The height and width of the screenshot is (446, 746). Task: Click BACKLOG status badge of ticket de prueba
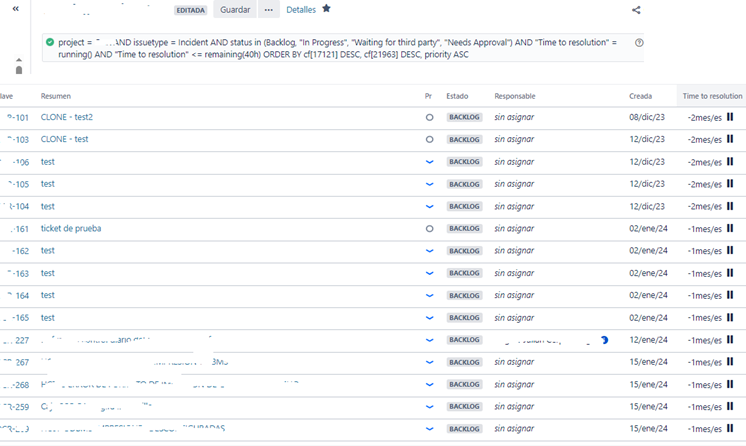coord(464,228)
